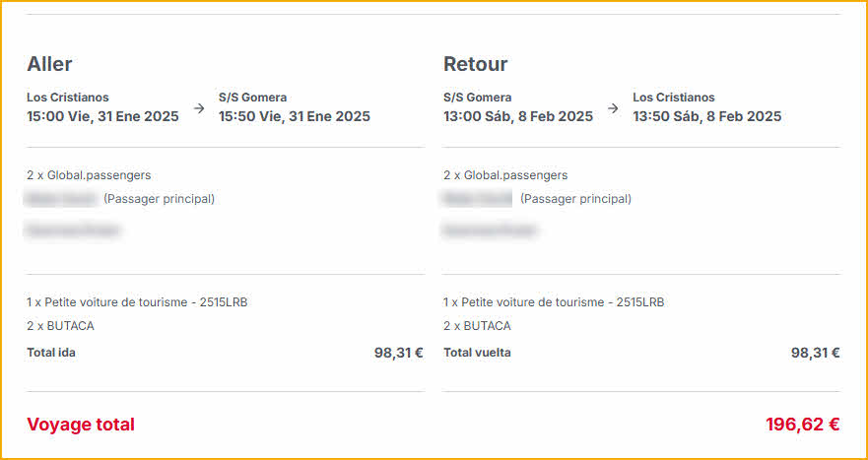868x460 pixels.
Task: Click the 15:00 Vie, 31 Ene 2025 departure time
Action: pos(102,116)
